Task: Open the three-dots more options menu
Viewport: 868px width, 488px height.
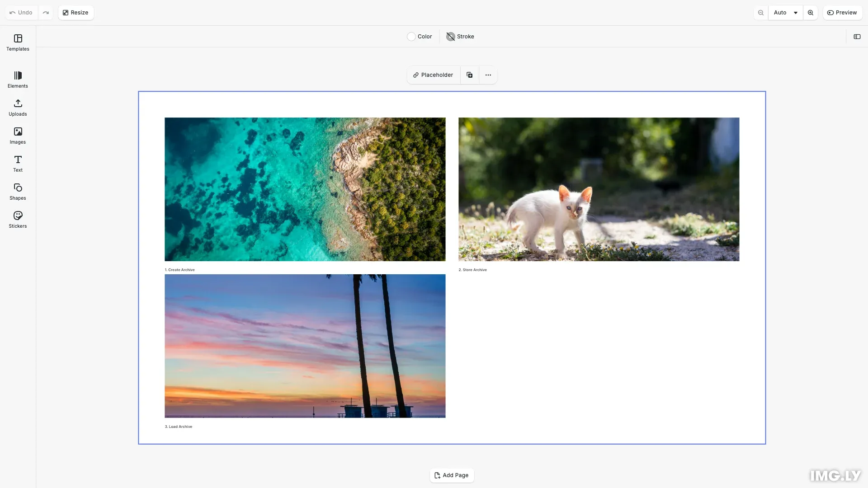Action: click(488, 75)
